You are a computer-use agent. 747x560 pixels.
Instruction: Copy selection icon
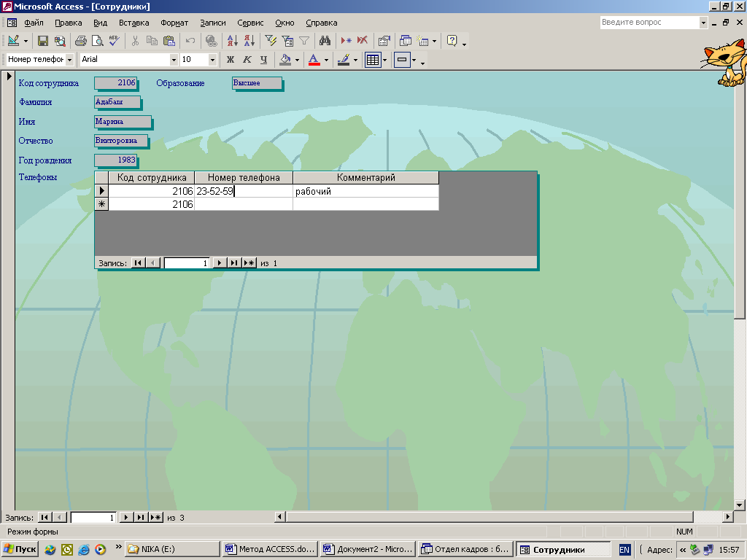click(152, 41)
